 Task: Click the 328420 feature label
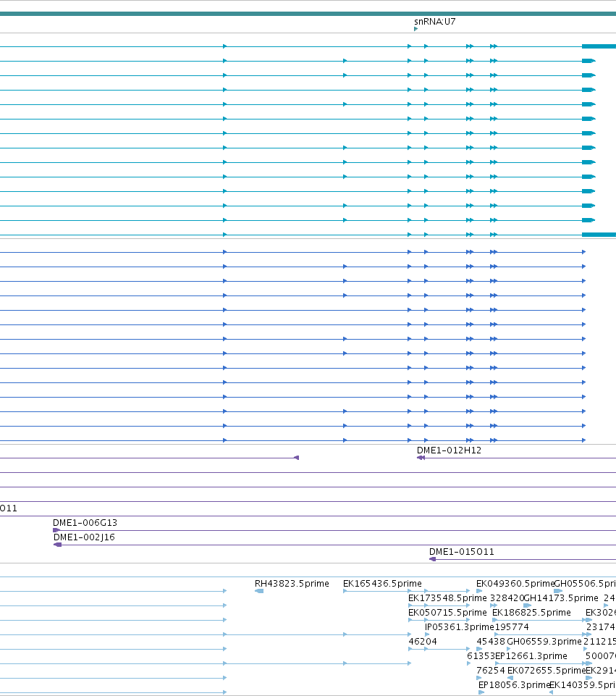[507, 598]
